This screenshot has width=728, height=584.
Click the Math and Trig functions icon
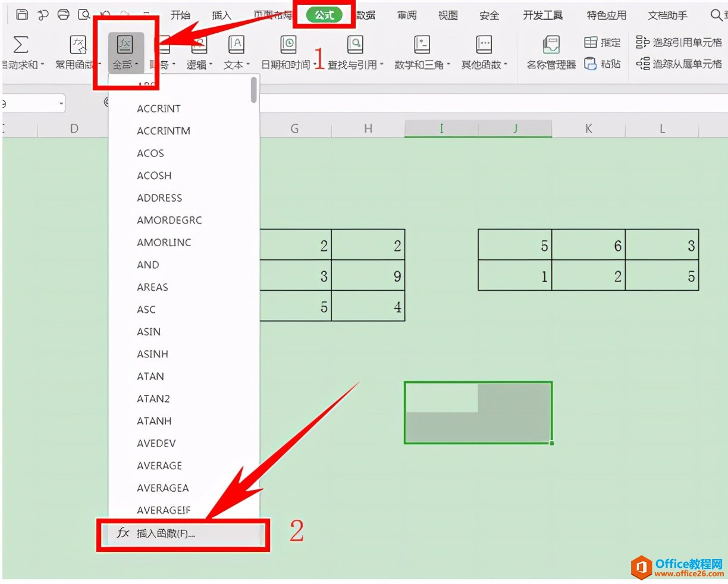[x=422, y=45]
